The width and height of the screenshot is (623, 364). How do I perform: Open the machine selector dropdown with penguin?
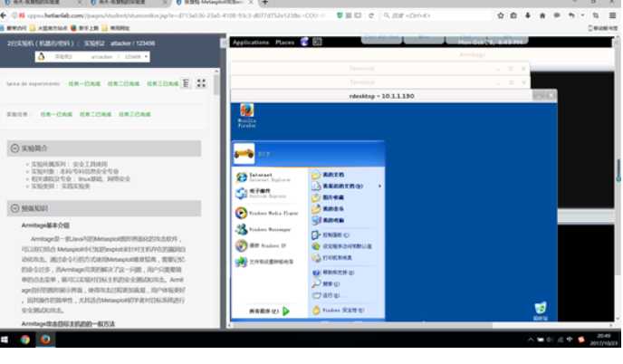tap(92, 57)
